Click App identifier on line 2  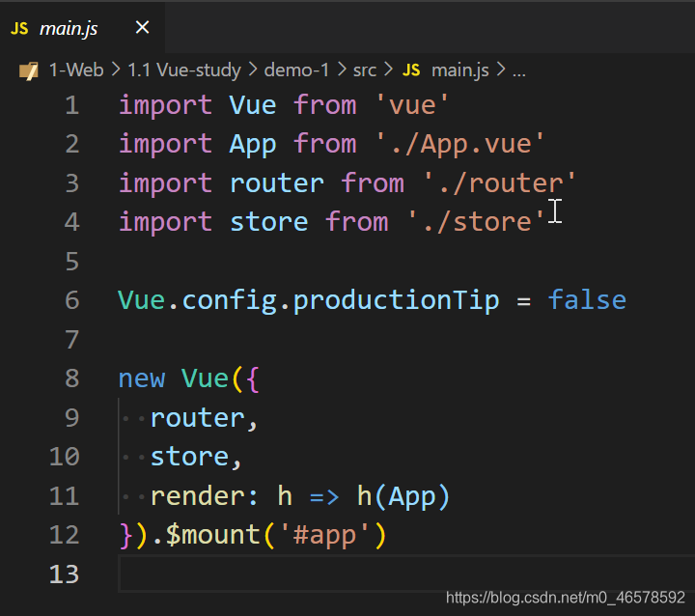tap(253, 146)
